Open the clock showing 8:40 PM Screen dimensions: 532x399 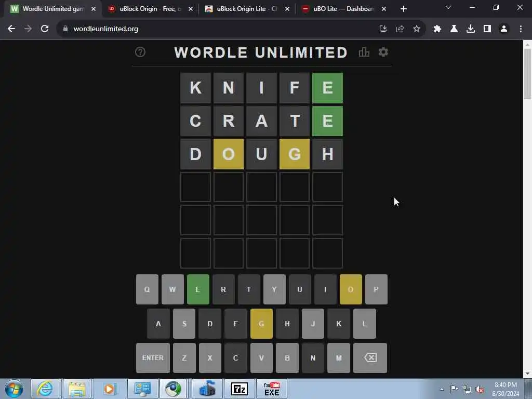pyautogui.click(x=506, y=389)
